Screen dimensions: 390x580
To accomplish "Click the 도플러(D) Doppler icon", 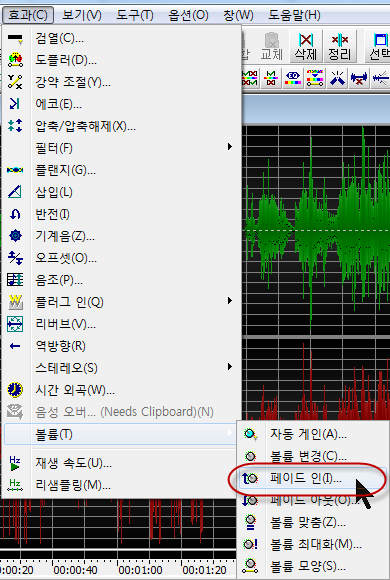I will coord(15,60).
